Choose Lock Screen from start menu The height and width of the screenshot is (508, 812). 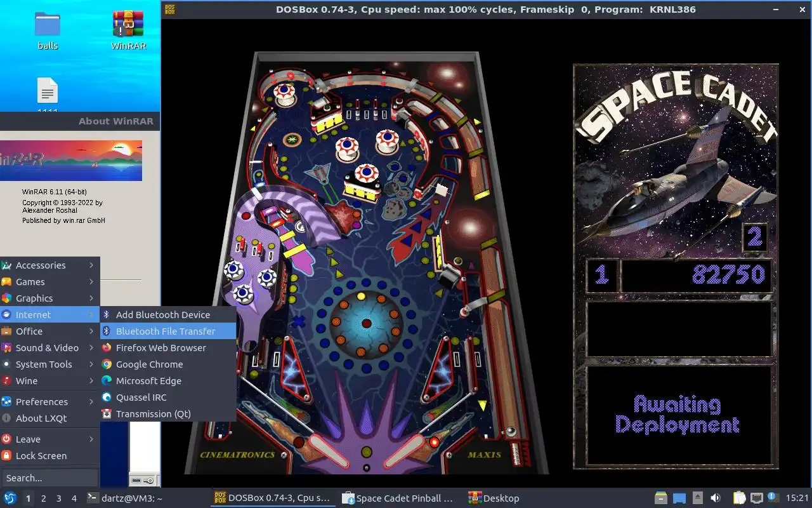(x=49, y=456)
